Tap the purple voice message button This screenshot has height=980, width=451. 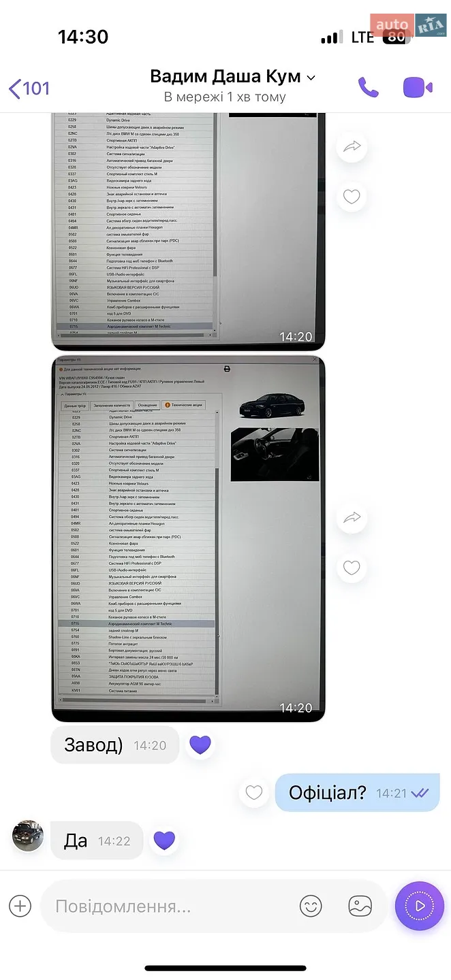[420, 906]
